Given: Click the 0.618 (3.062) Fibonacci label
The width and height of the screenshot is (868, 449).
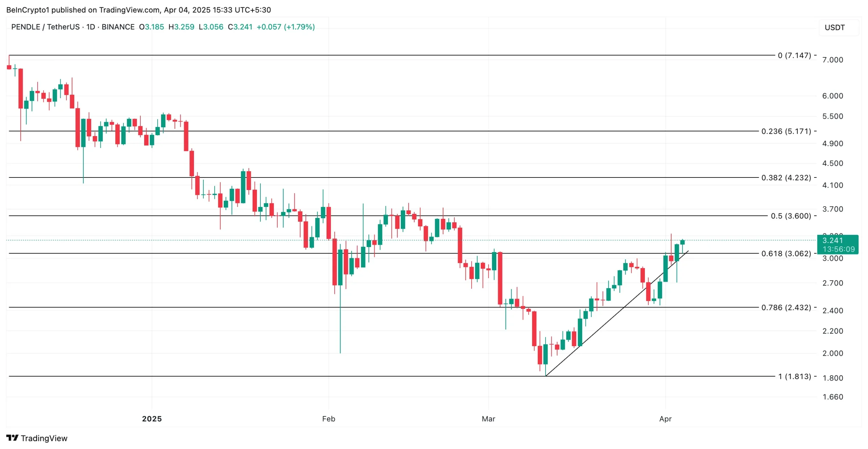Looking at the screenshot, I should pos(786,254).
